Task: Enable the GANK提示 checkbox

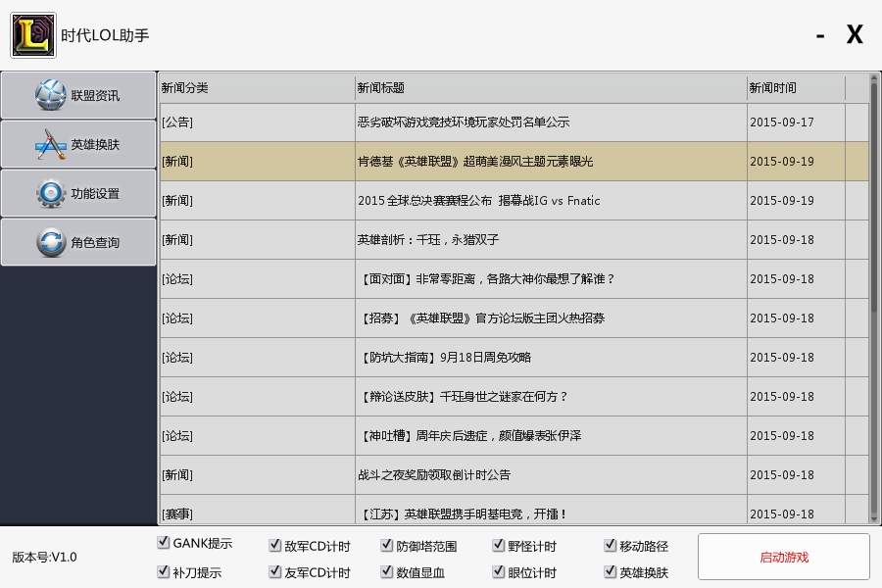Action: (163, 542)
